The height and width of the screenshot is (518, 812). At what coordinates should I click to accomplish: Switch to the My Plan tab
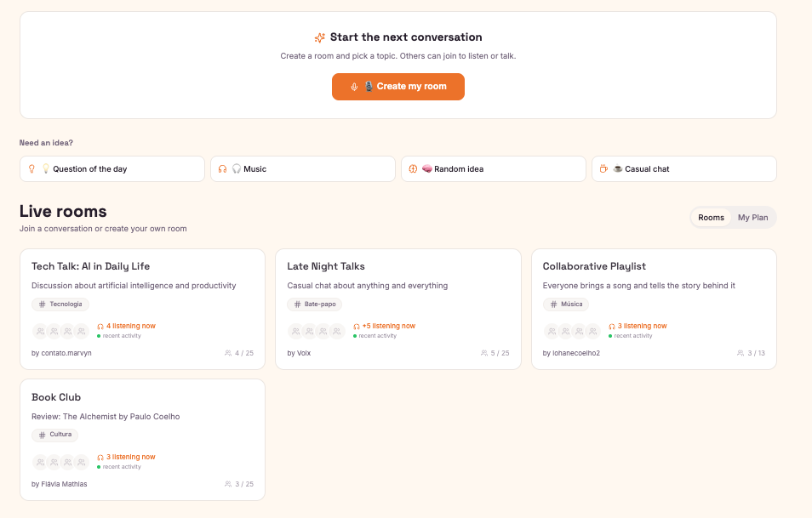click(x=752, y=218)
